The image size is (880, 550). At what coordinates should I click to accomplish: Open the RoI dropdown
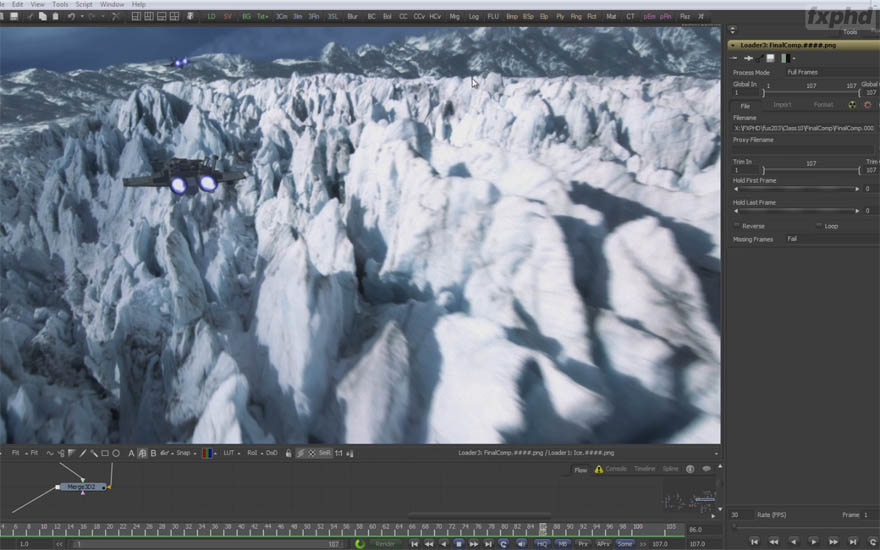254,453
